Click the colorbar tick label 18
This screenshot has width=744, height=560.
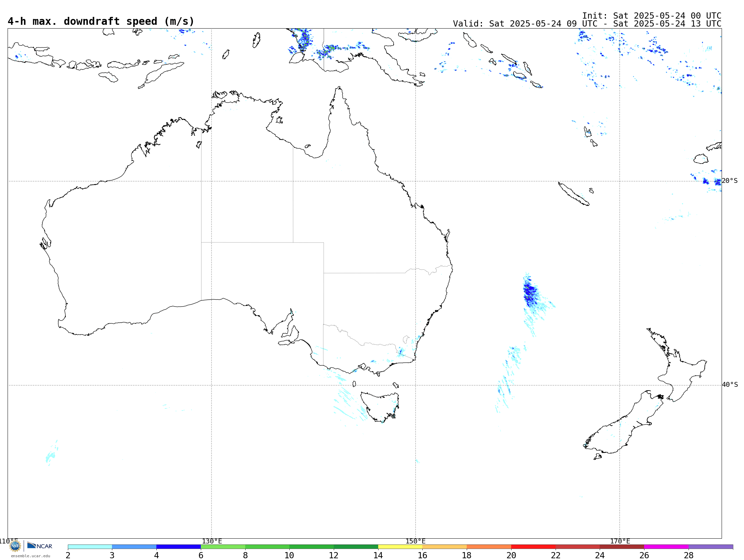coord(467,555)
